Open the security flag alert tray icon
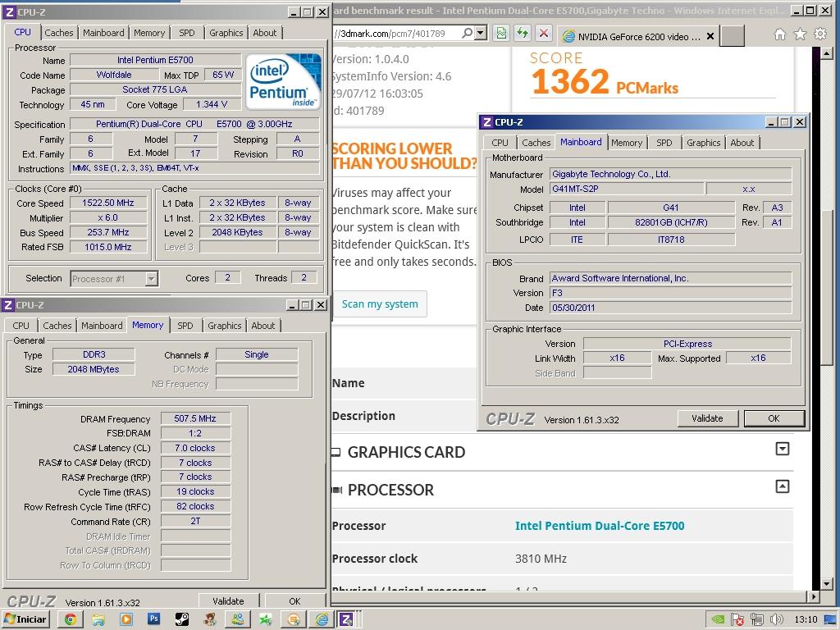840x630 pixels. pyautogui.click(x=737, y=619)
